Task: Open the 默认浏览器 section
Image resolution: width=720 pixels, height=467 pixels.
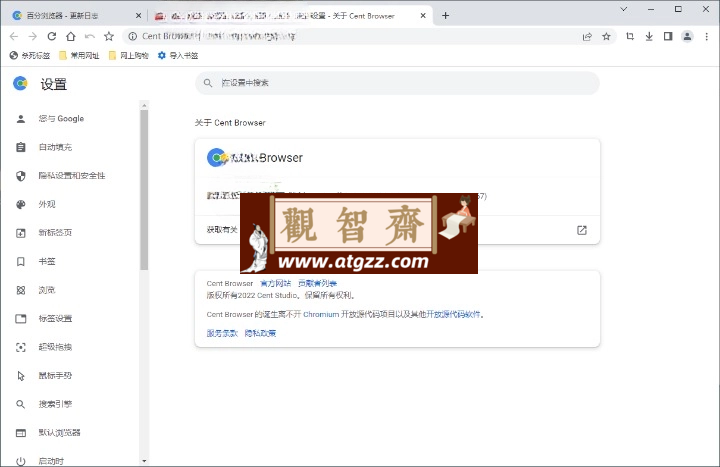Action: tap(59, 433)
